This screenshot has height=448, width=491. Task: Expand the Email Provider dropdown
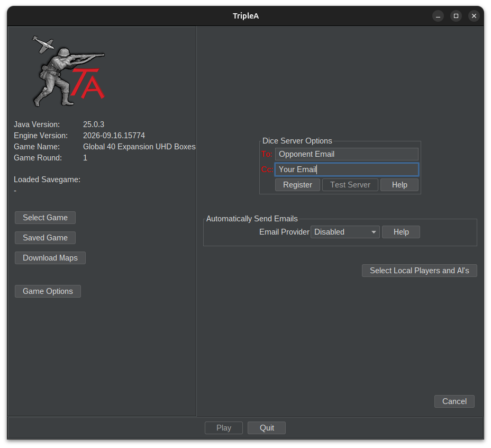pyautogui.click(x=345, y=232)
